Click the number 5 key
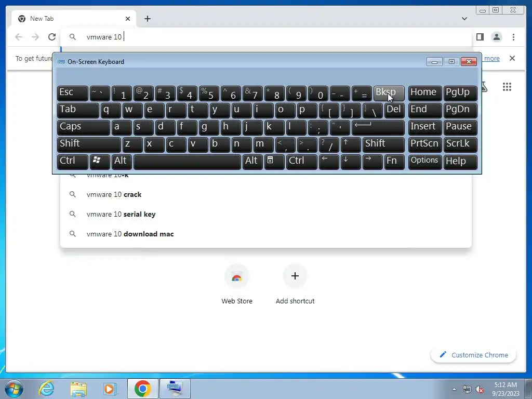The width and height of the screenshot is (532, 399). click(x=209, y=93)
